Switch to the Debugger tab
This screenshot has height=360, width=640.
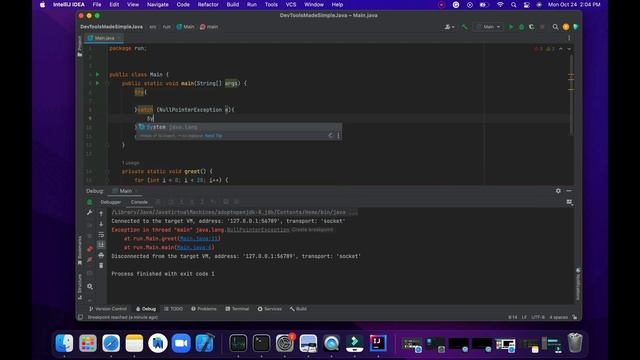[x=111, y=202]
